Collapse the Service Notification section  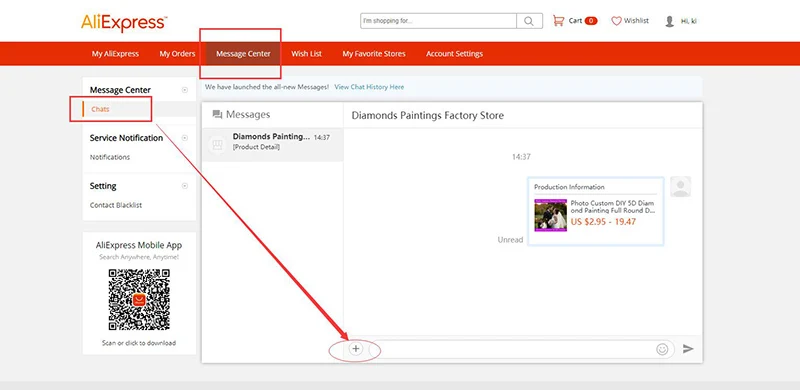pos(185,138)
